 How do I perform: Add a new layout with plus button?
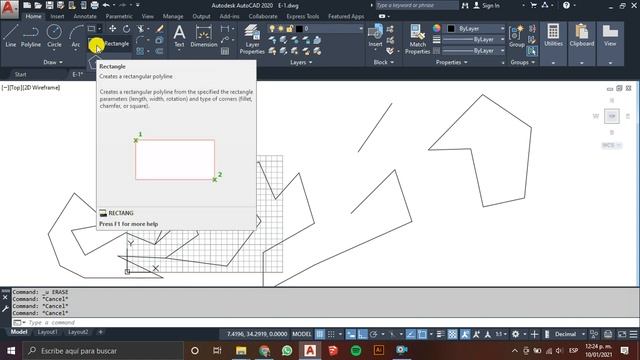point(100,332)
